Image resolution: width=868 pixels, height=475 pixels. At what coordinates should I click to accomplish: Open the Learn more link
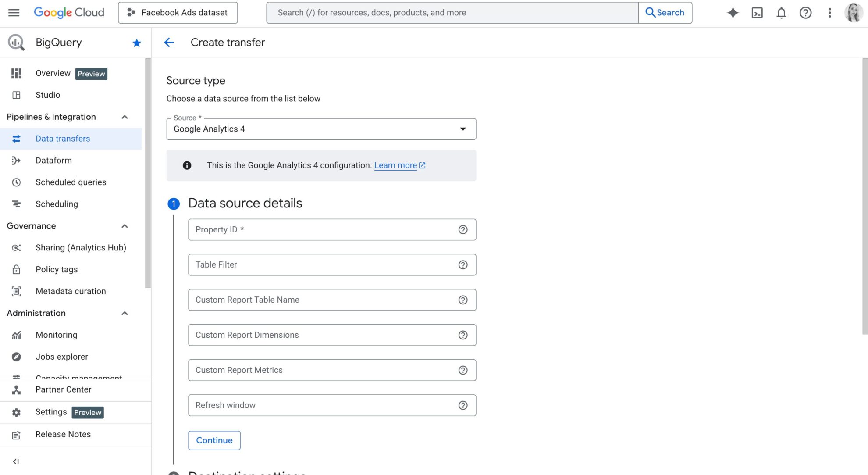click(399, 165)
